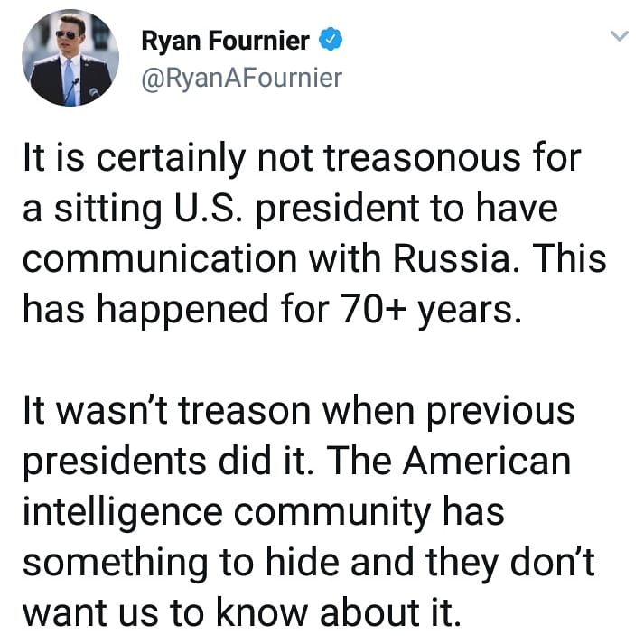
Task: Click the first paragraph of the tweet
Action: coord(307,233)
